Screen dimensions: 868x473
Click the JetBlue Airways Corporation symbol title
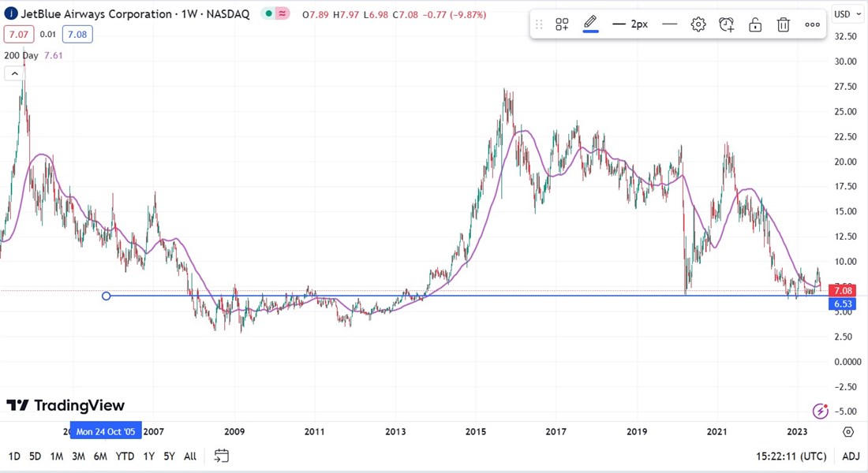pyautogui.click(x=96, y=14)
